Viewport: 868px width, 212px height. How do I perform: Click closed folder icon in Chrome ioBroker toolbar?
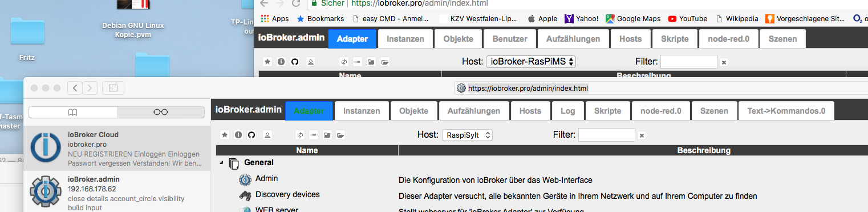[x=371, y=62]
